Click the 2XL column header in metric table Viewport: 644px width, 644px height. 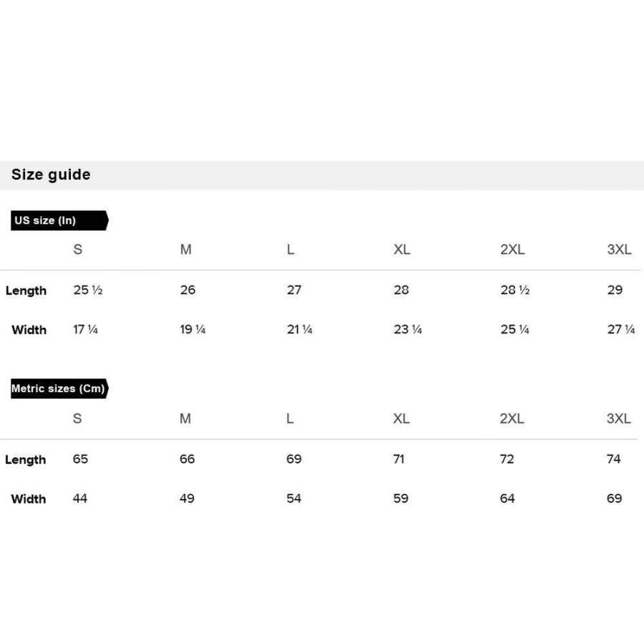pos(512,419)
